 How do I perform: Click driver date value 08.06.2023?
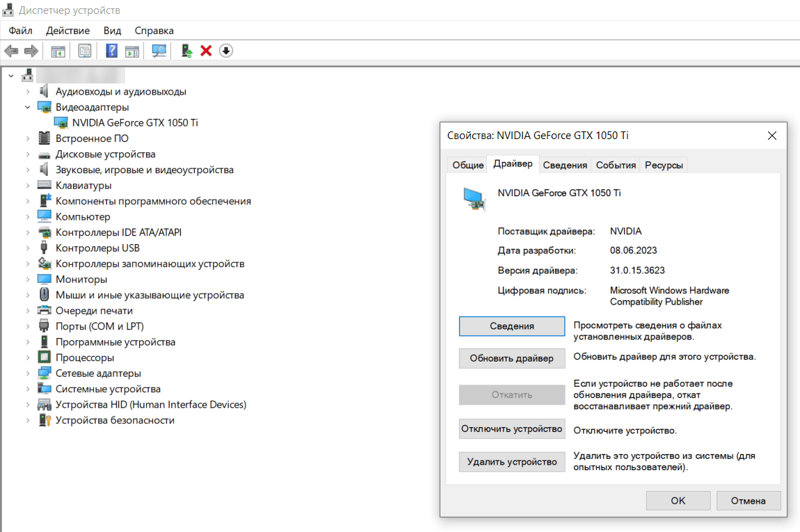point(633,250)
